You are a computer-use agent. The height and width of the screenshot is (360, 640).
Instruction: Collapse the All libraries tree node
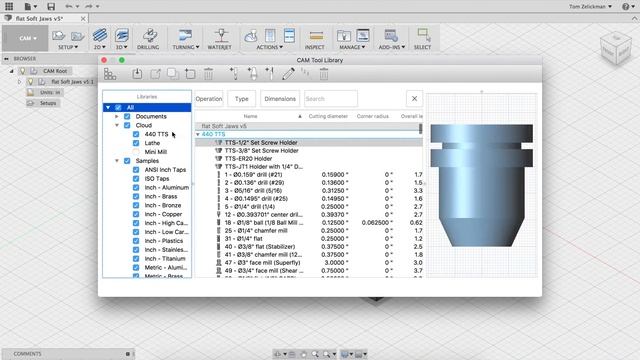pos(108,107)
